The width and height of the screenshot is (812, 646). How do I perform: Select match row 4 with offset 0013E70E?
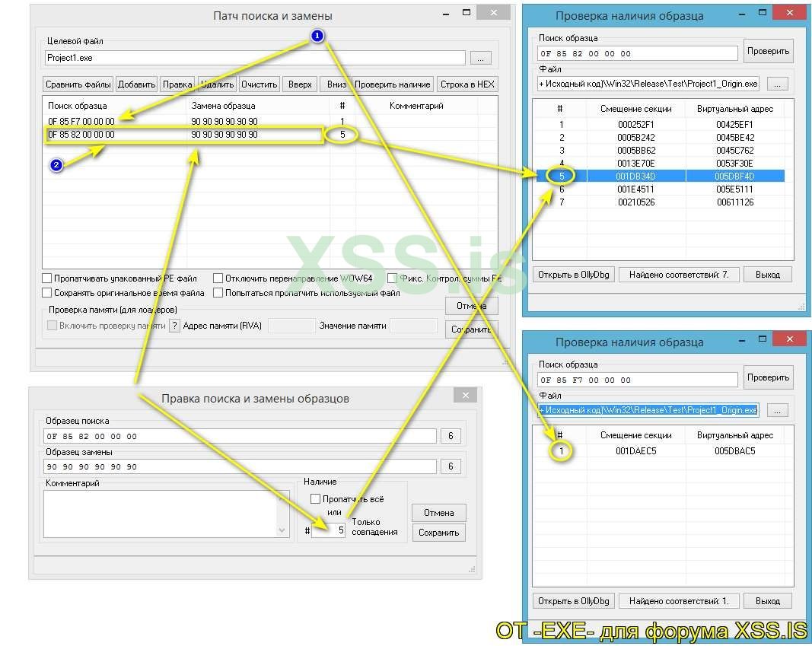[x=659, y=164]
